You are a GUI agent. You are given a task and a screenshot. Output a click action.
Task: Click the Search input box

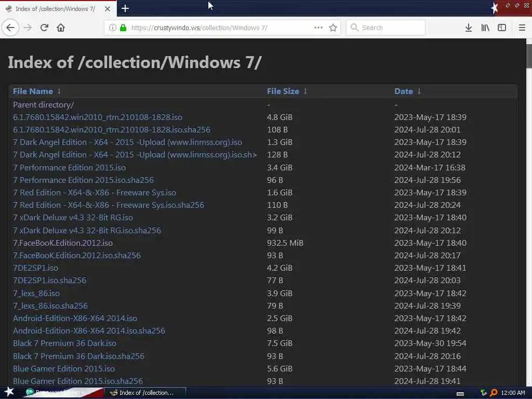(x=385, y=28)
